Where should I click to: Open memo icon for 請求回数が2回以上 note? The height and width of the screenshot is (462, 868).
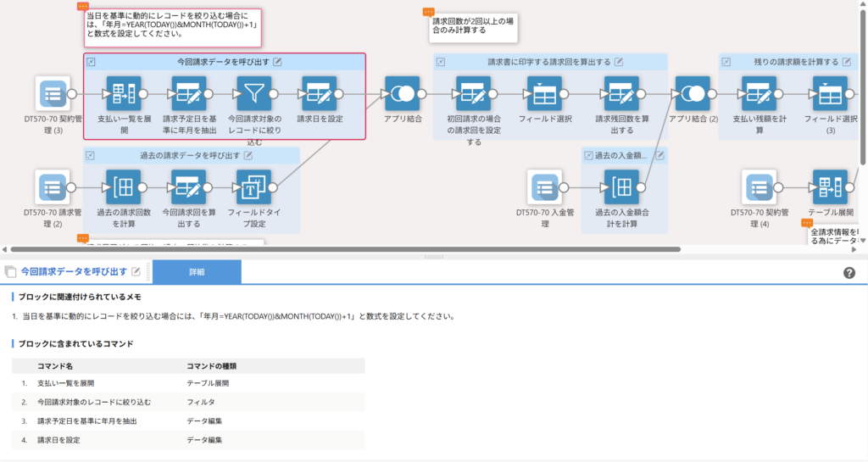[x=428, y=12]
